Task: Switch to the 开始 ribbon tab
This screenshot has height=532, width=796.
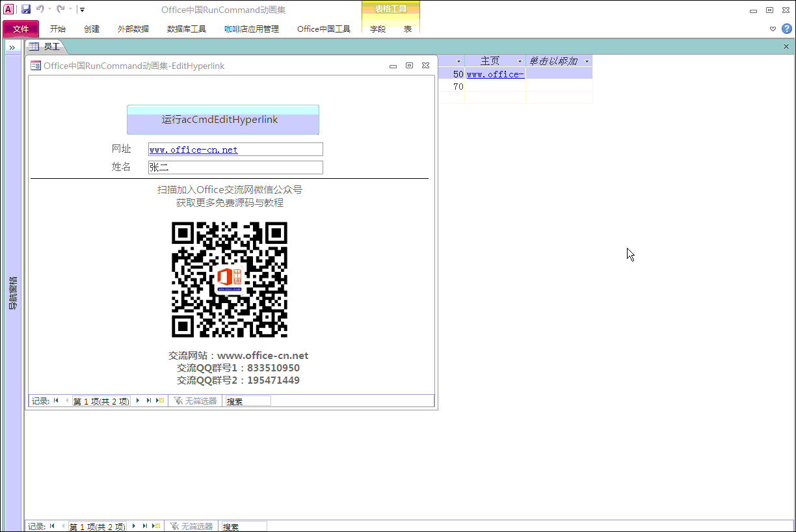Action: pos(58,29)
